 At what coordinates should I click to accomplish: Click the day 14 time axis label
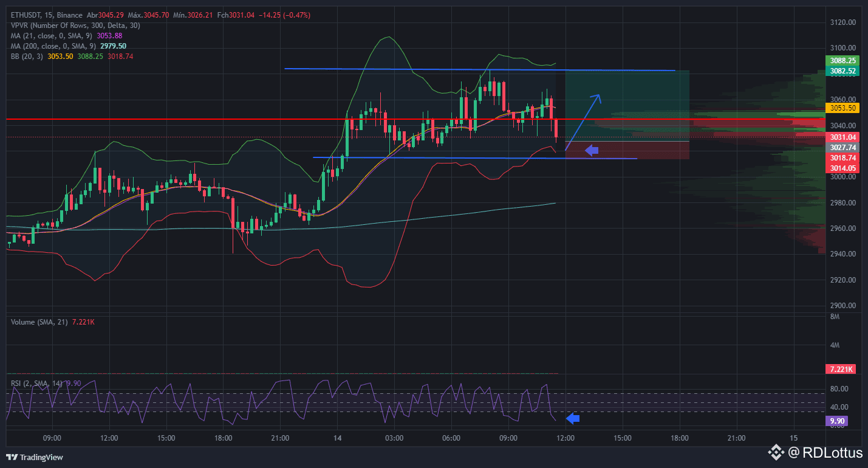click(338, 438)
